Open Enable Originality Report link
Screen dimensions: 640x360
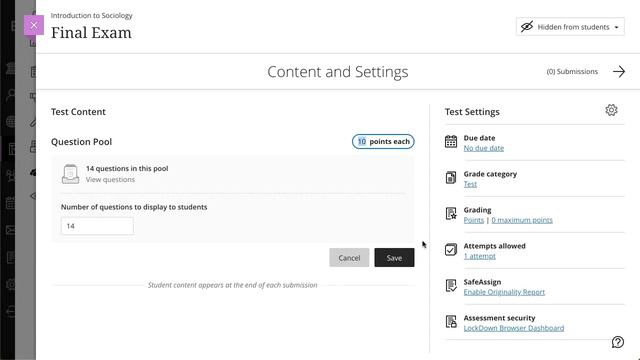504,292
